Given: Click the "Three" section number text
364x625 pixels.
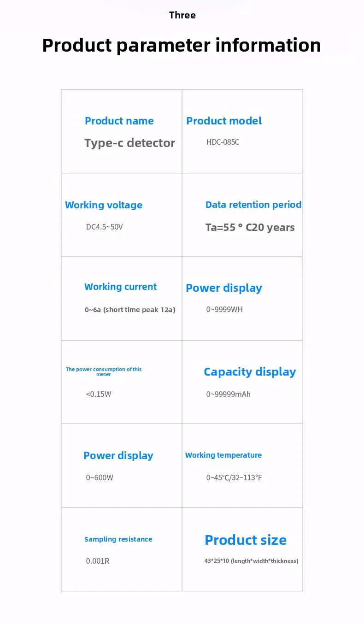Looking at the screenshot, I should (x=182, y=15).
